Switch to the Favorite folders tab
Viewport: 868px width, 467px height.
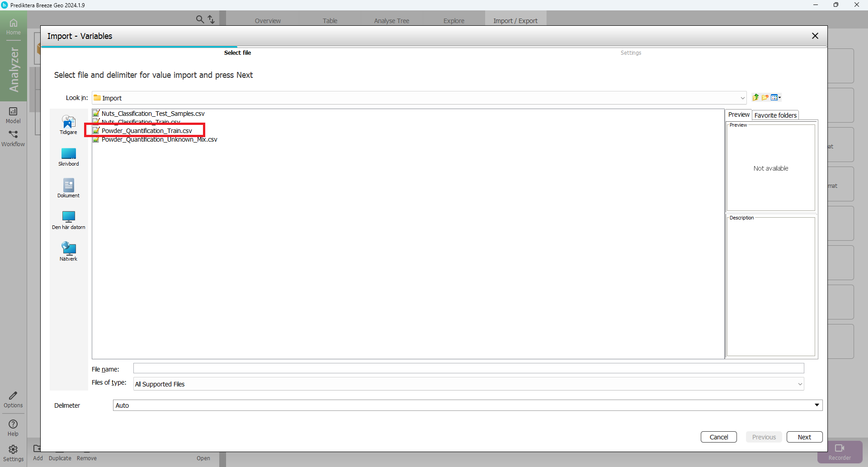pos(775,115)
